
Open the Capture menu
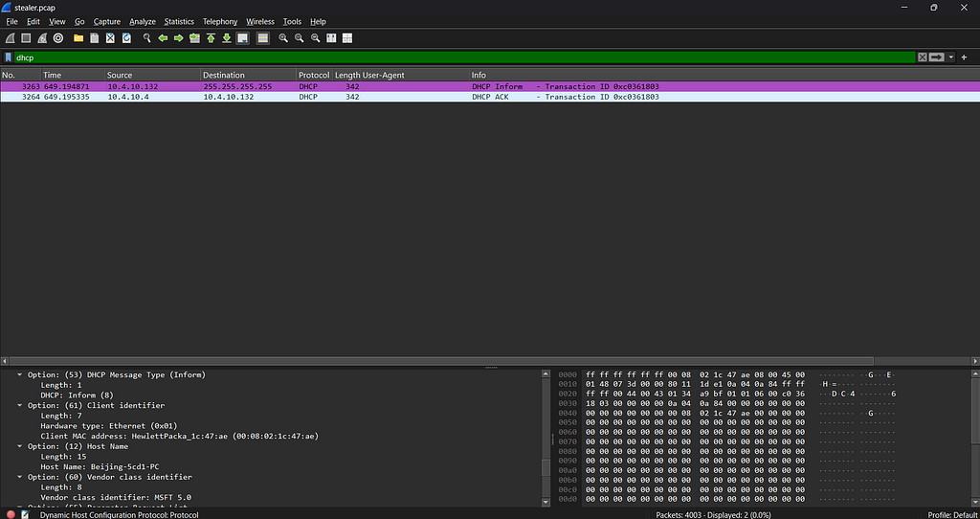107,22
